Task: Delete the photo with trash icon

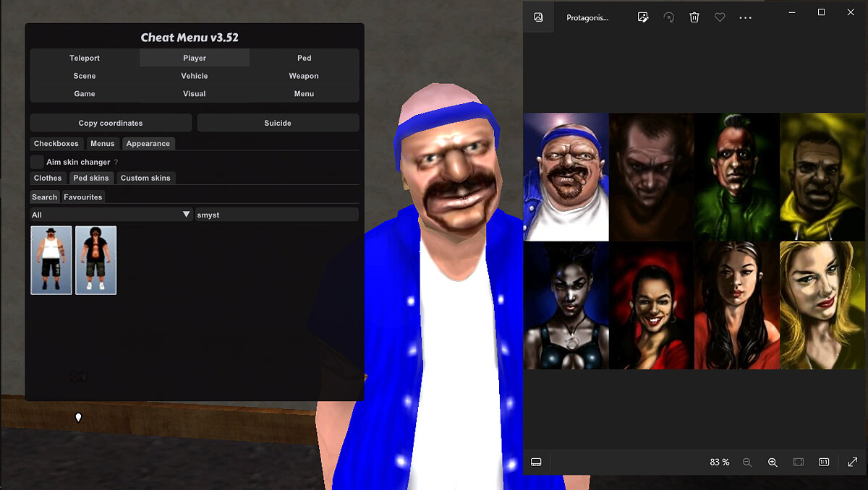Action: [694, 17]
